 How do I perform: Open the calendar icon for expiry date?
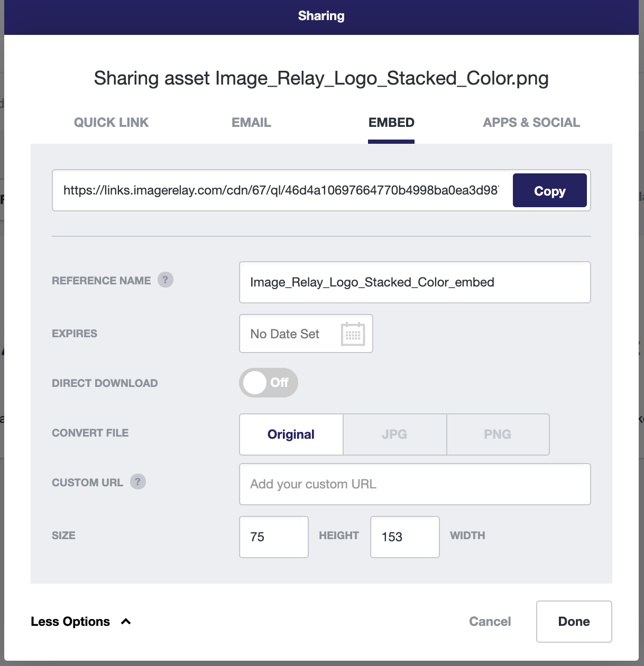click(x=353, y=334)
